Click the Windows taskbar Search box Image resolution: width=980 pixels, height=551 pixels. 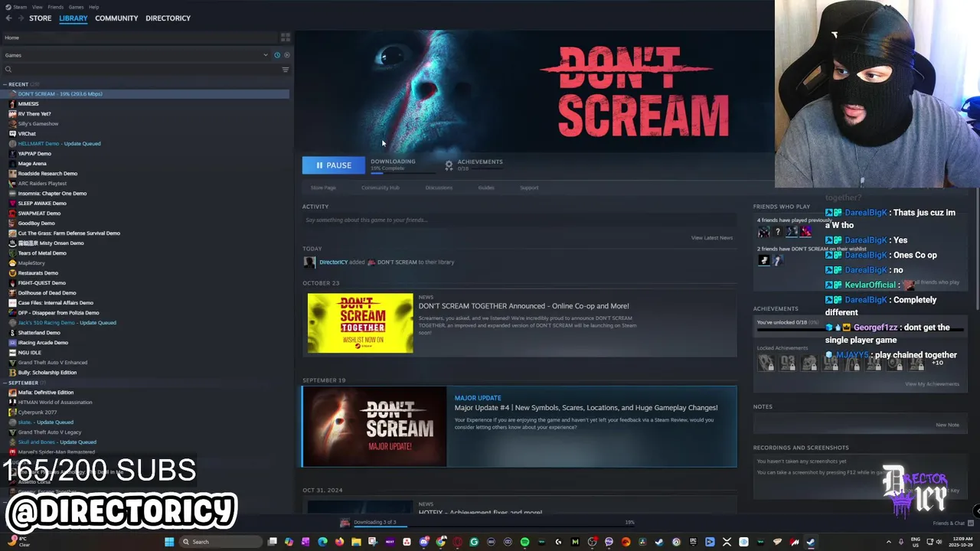[x=220, y=542]
